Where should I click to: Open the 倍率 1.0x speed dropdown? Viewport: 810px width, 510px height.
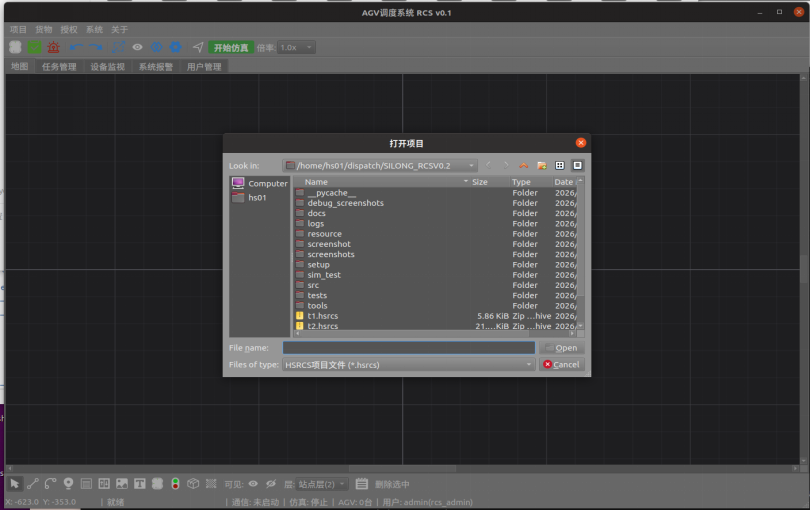(297, 48)
